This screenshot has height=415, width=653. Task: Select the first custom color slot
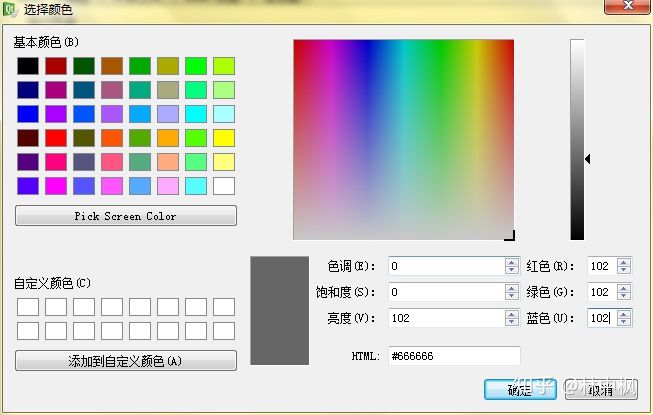click(x=28, y=307)
